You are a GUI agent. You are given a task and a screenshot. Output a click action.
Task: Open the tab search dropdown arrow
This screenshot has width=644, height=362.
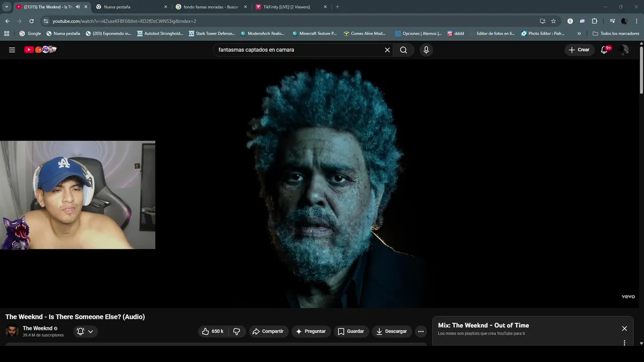point(7,7)
